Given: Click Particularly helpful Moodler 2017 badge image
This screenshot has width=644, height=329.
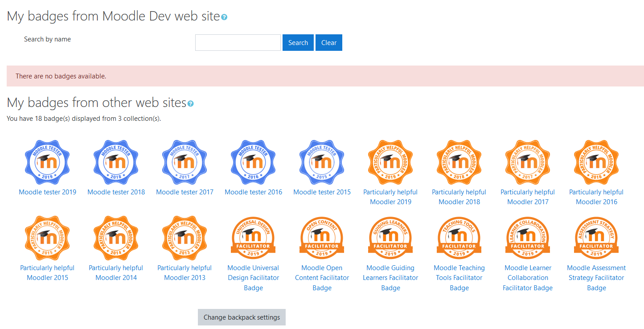Looking at the screenshot, I should pyautogui.click(x=528, y=162).
